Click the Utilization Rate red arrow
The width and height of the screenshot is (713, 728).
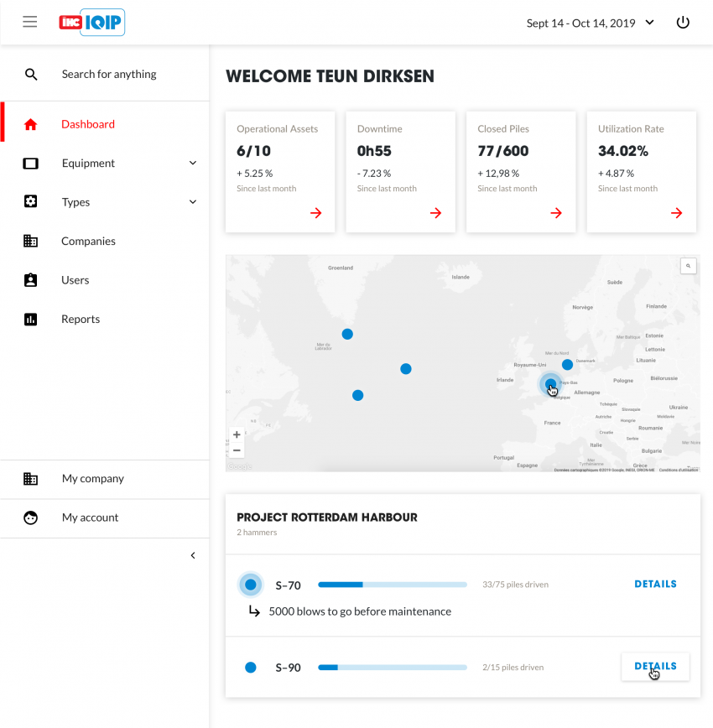[676, 213]
